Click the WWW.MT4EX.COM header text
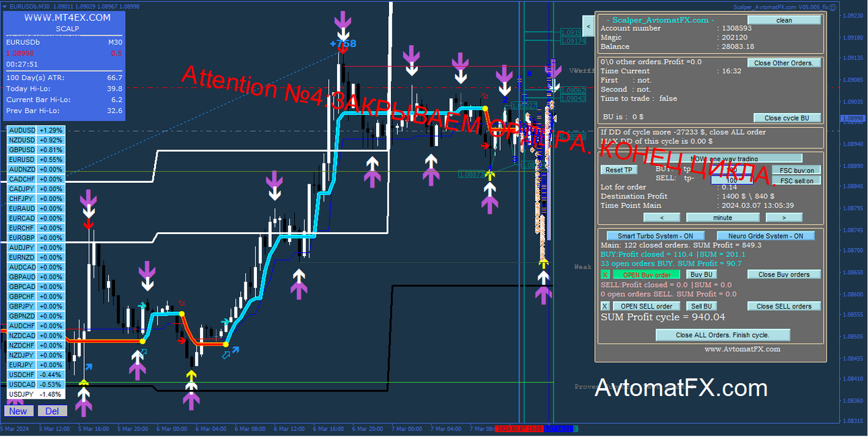Screen dimensions: 868x437 [67, 17]
